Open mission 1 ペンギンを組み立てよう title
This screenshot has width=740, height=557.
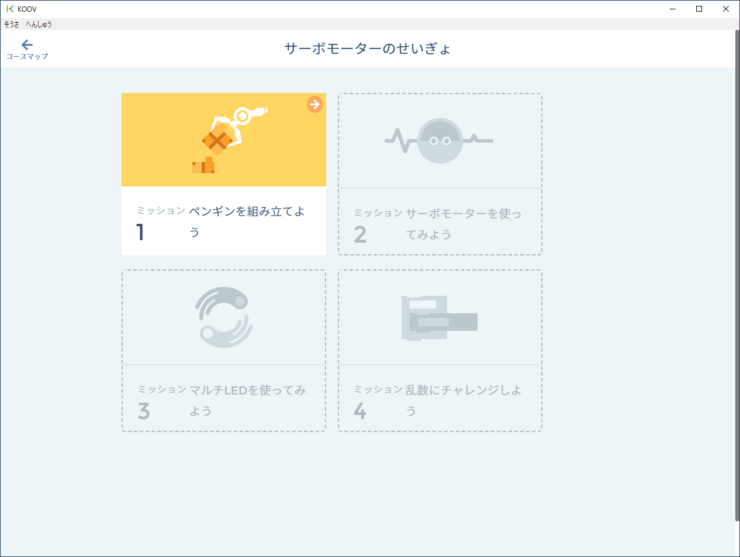pyautogui.click(x=247, y=221)
